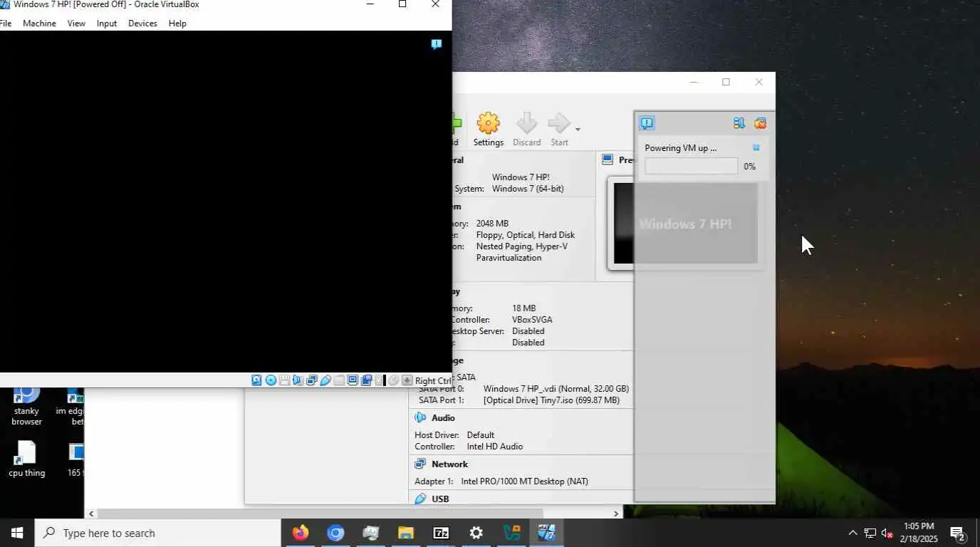Open the Settings gear on the taskbar
The image size is (980, 547).
[x=476, y=533]
